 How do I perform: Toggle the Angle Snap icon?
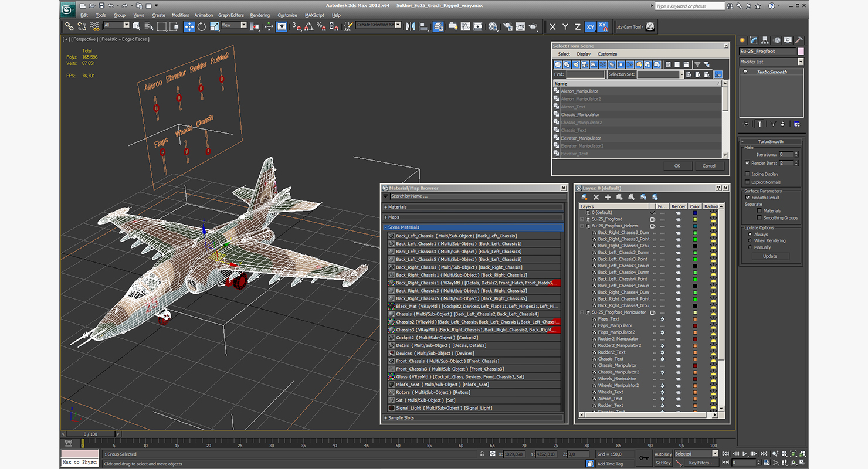[308, 26]
